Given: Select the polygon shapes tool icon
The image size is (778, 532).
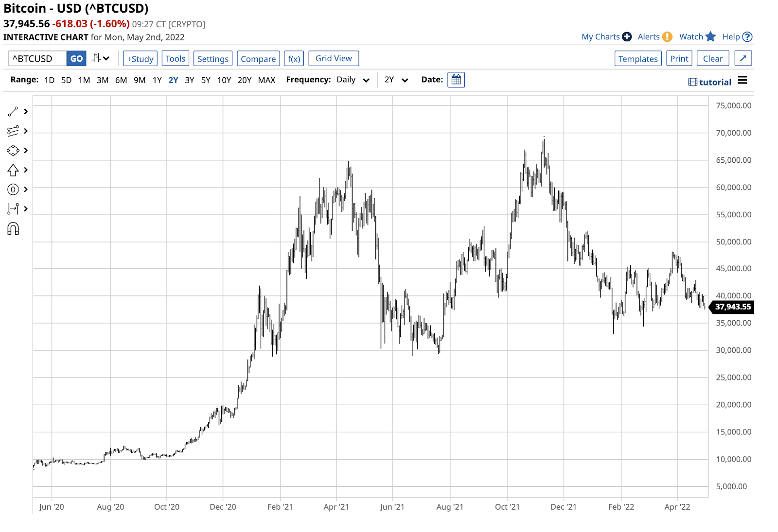Looking at the screenshot, I should pyautogui.click(x=13, y=151).
